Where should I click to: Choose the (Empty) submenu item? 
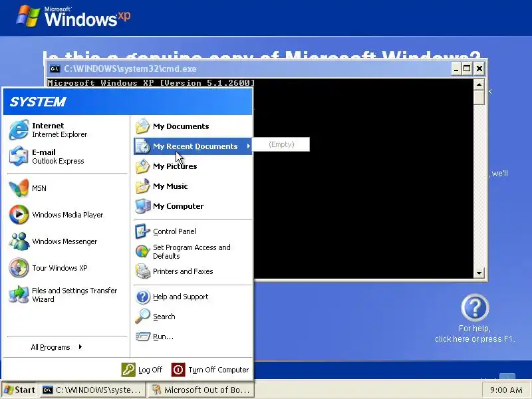(x=281, y=144)
